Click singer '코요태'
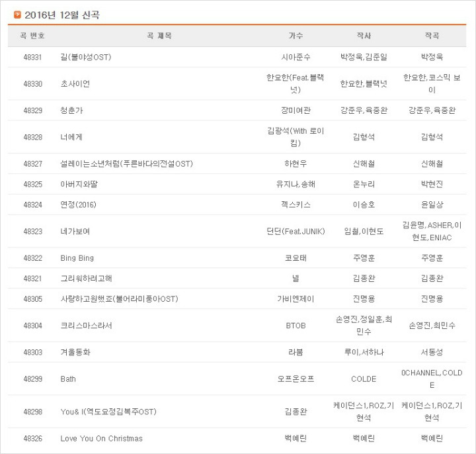This screenshot has height=454, width=476. pos(296,258)
